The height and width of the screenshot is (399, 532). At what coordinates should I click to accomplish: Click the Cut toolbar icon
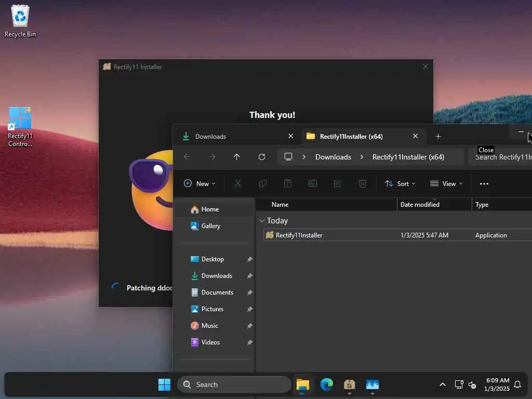(x=238, y=183)
